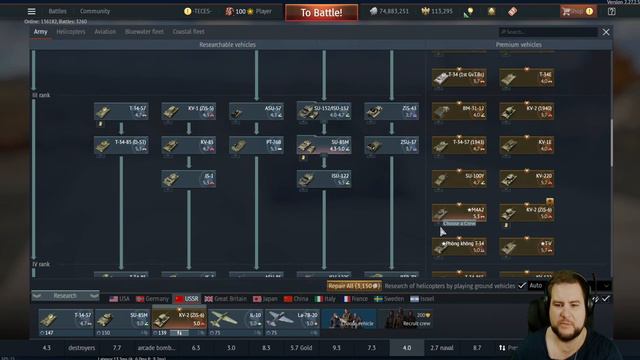The width and height of the screenshot is (640, 360).
Task: Open the Shop cart button
Action: [578, 11]
